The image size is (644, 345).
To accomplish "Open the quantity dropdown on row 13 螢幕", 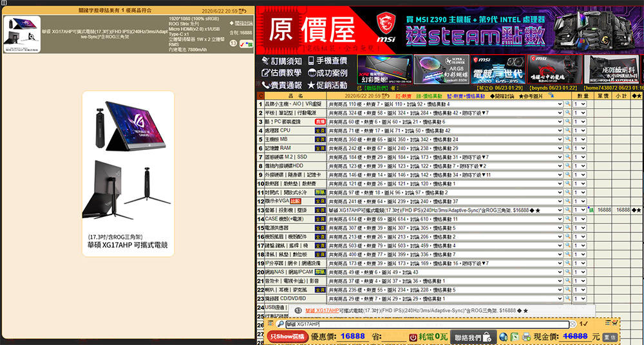I will click(x=580, y=210).
